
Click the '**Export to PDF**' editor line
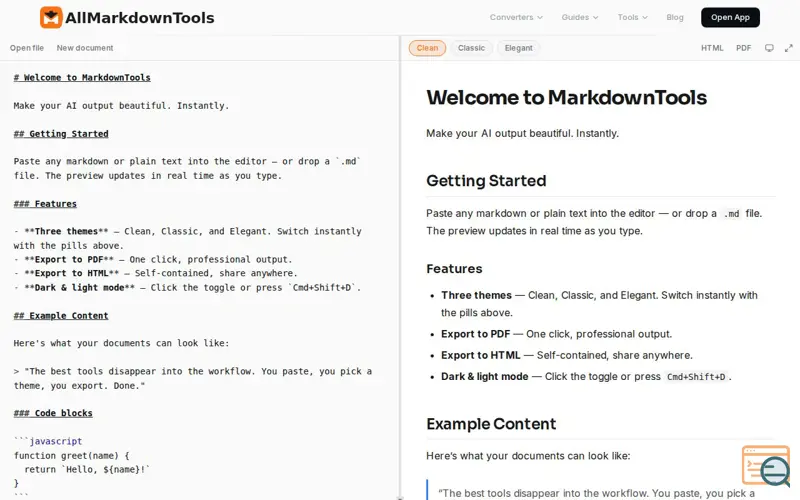153,259
